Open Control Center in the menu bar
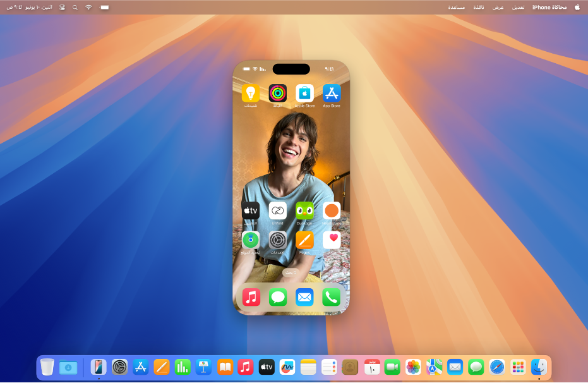 (62, 7)
